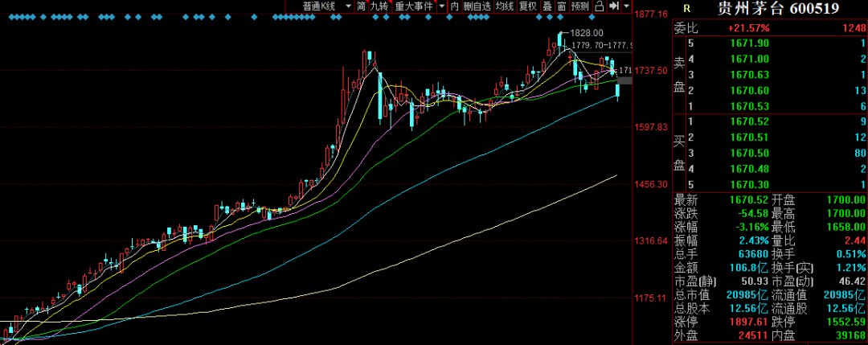The image size is (868, 345).
Task: Expand the arrow beside 重大事件
Action: click(442, 6)
